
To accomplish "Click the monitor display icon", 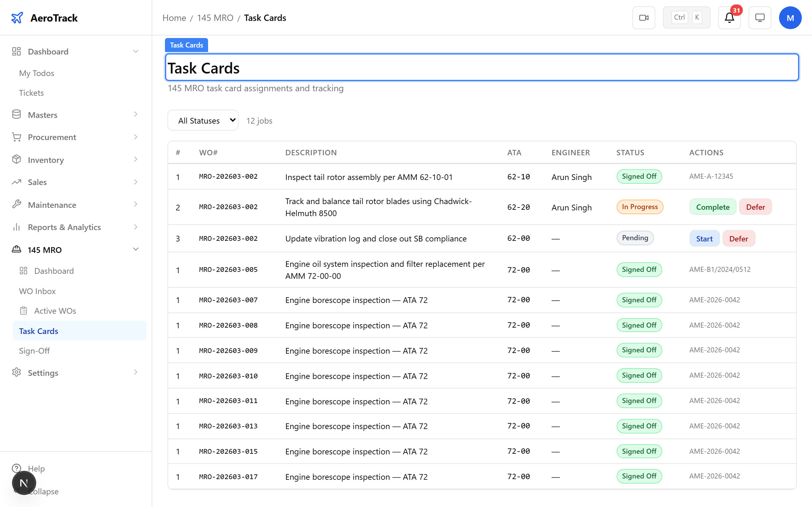I will pyautogui.click(x=760, y=18).
